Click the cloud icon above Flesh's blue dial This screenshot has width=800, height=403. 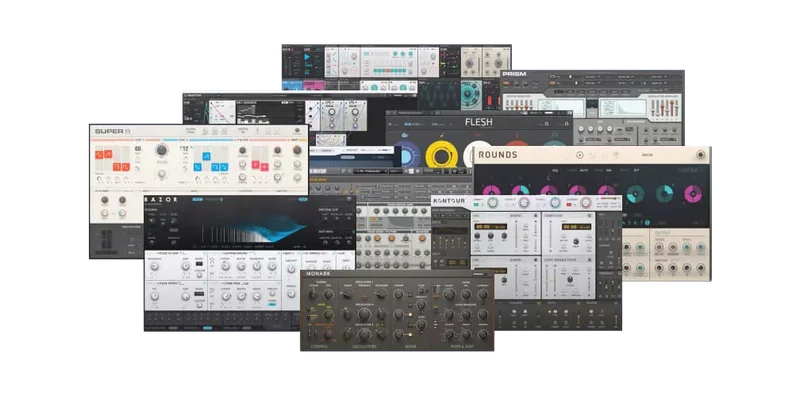click(406, 136)
